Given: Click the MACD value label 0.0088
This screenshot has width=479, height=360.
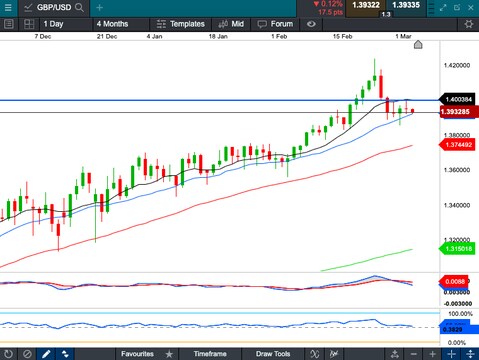Looking at the screenshot, I should 454,282.
